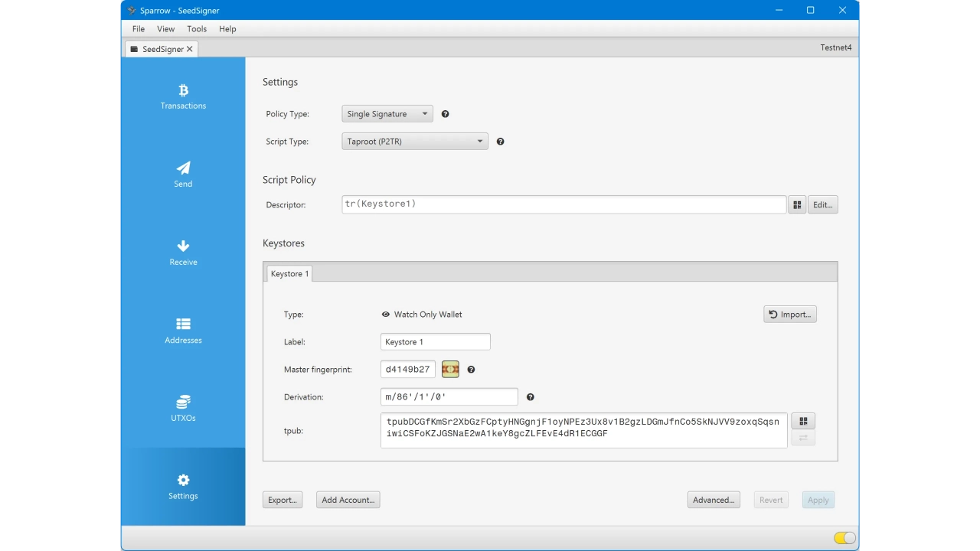Open the Script Type dropdown

tap(414, 142)
